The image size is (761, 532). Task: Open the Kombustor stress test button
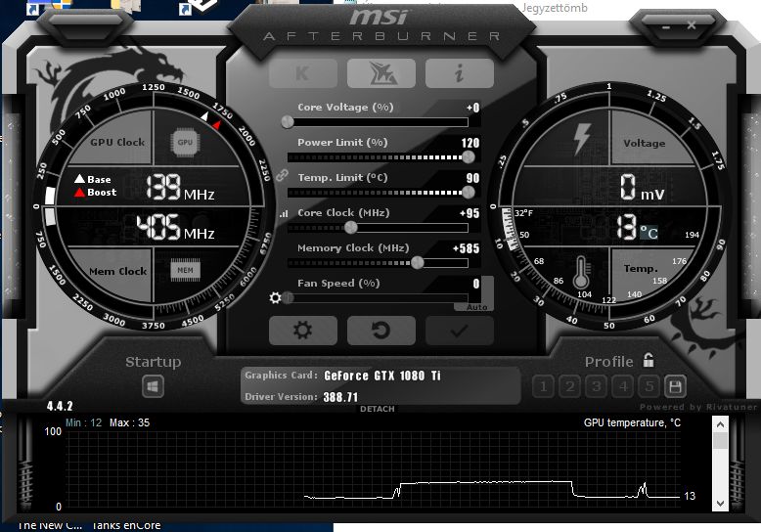coord(303,73)
